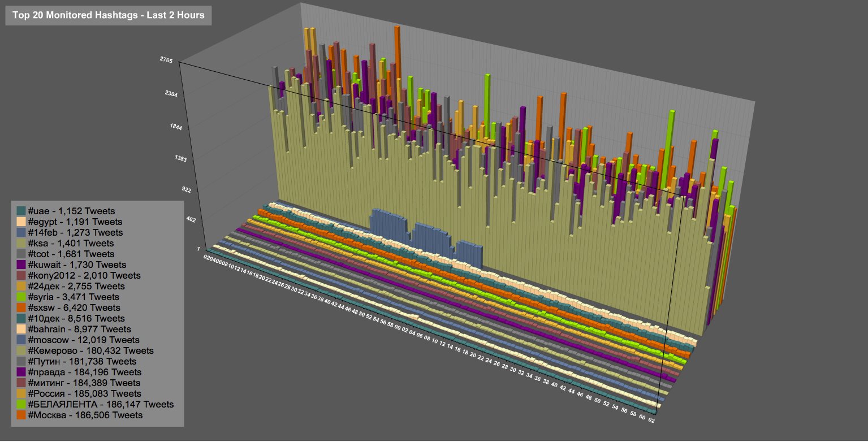Click legend text '#syria - 3,471 Tweets'
Viewport: 868px width, 442px height.
click(74, 297)
